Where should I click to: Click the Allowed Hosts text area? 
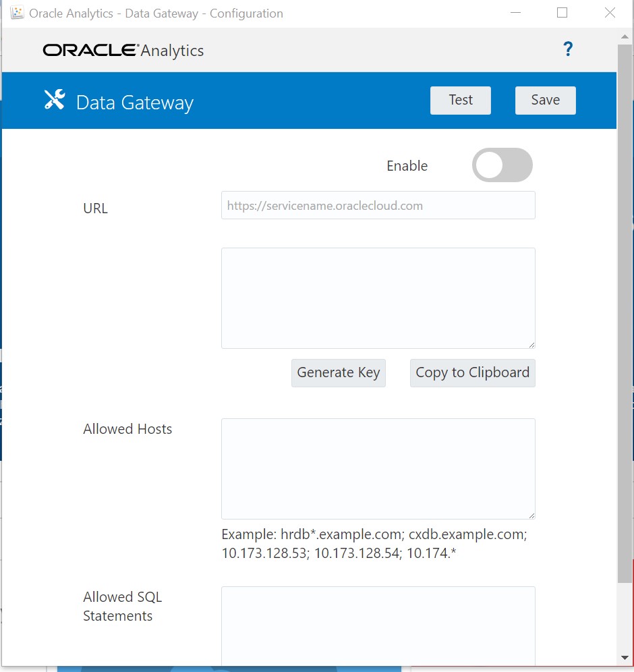[378, 468]
